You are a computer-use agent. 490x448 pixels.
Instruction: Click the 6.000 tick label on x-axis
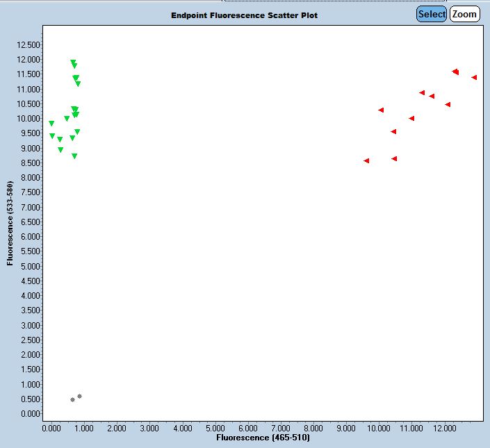(x=248, y=429)
